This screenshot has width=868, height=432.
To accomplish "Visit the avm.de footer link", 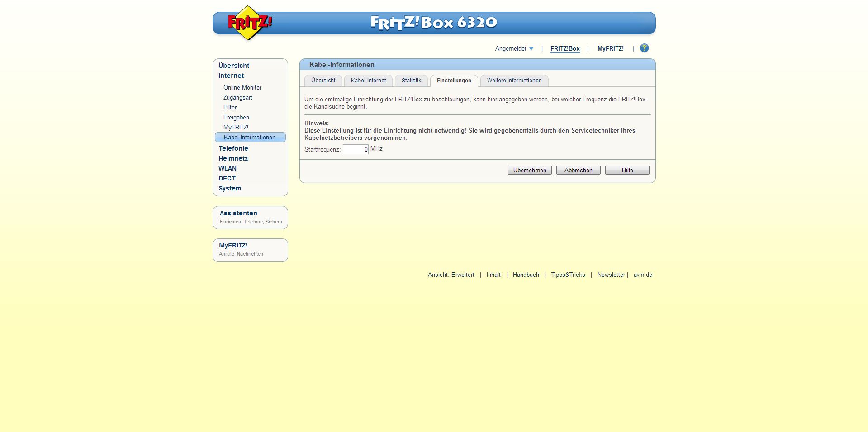I will click(643, 275).
